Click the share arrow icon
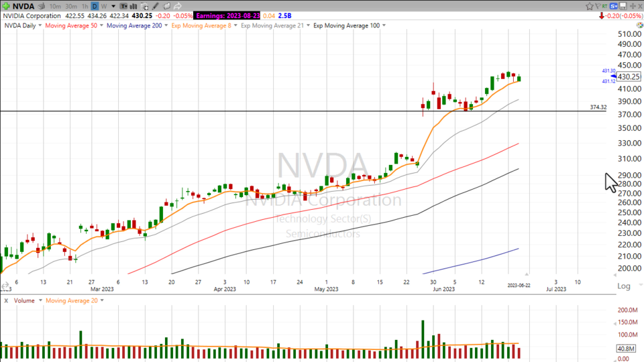Screen dimensions: 644x362 (177, 6)
